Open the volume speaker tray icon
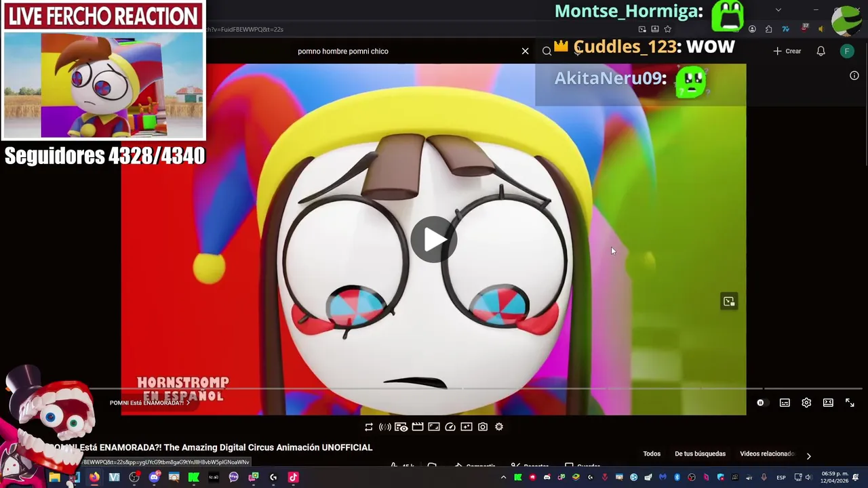 [808, 478]
